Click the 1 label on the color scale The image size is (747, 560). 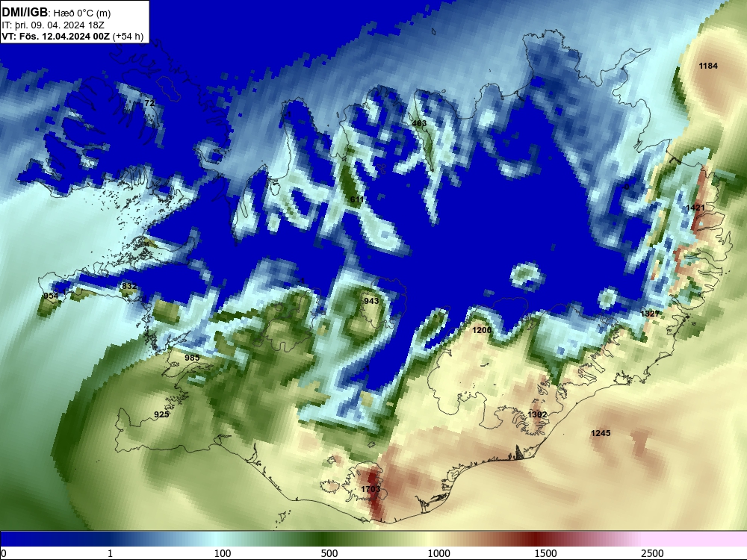[110, 553]
